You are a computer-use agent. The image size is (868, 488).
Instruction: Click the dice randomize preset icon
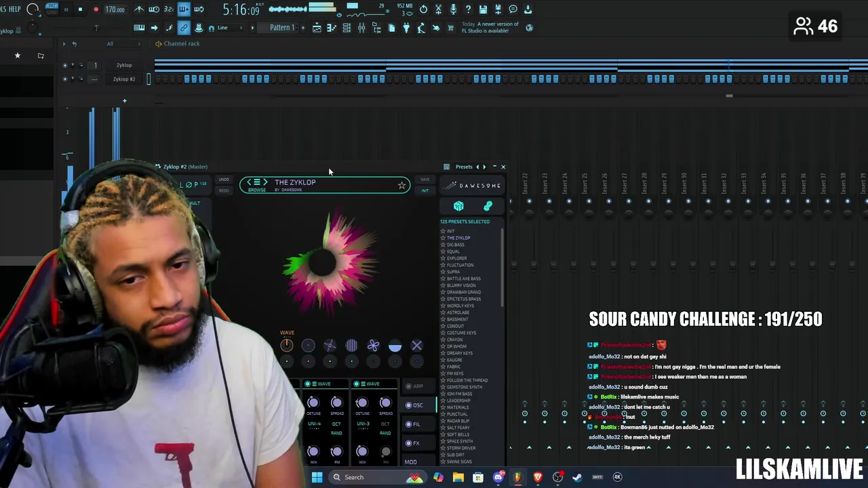458,206
